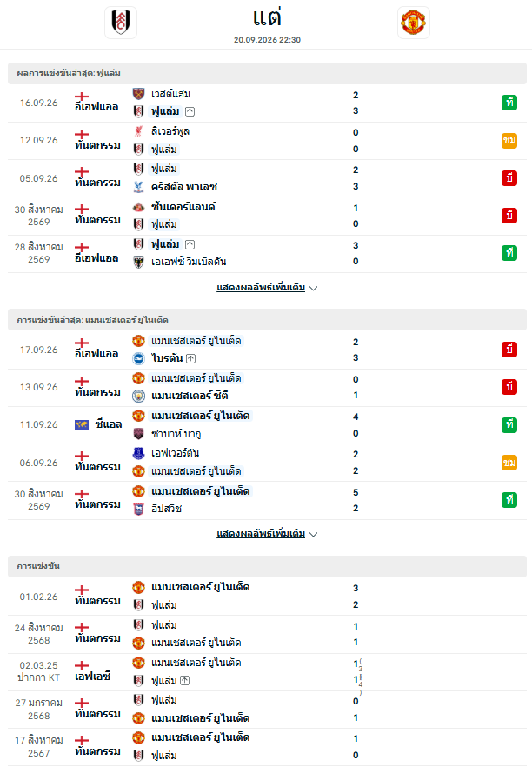
Task: Click the Manchester City team logo
Action: point(139,395)
